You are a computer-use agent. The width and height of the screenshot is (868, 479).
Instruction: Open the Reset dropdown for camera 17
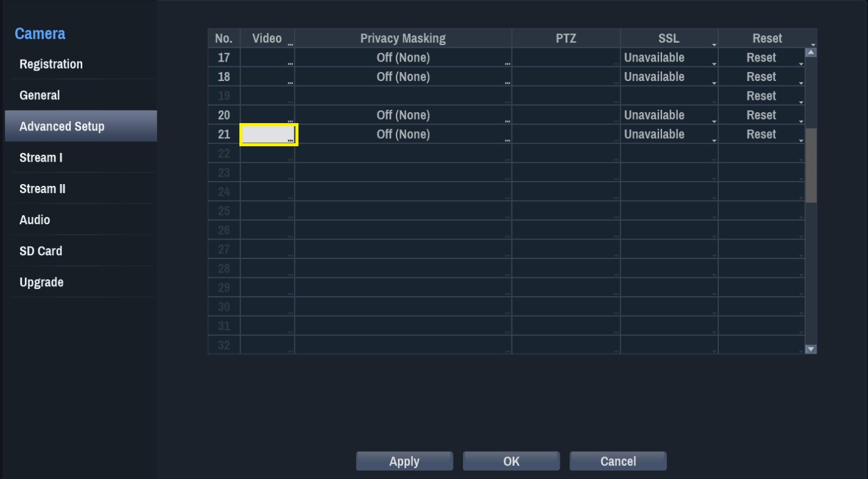(762, 57)
